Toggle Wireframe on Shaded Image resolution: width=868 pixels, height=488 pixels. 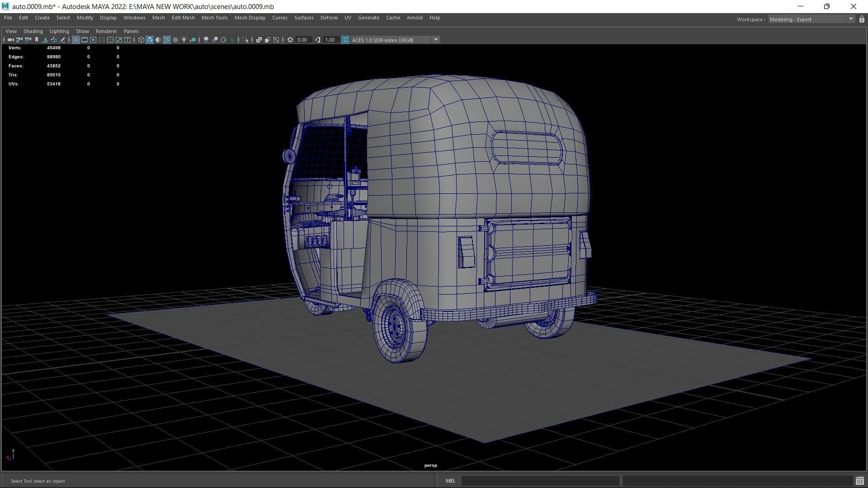pos(167,40)
